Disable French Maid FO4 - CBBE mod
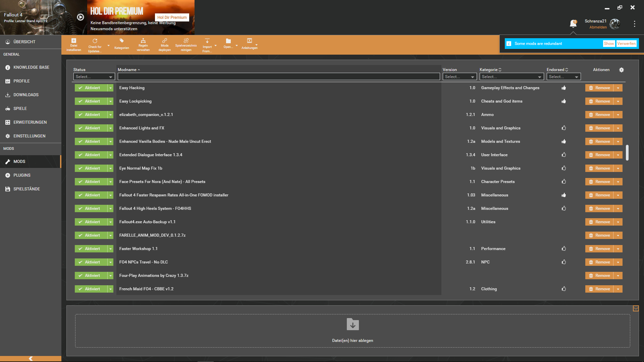 tap(91, 289)
